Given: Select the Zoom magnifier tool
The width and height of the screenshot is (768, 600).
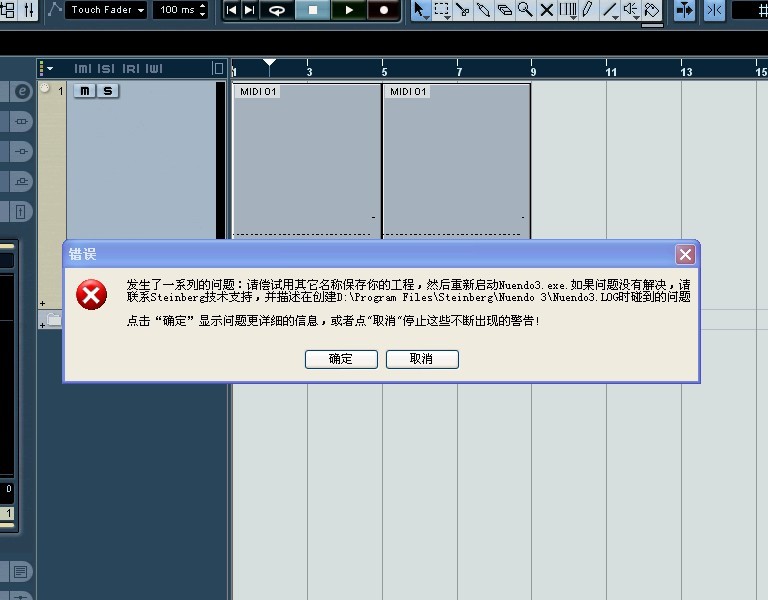Looking at the screenshot, I should 526,10.
